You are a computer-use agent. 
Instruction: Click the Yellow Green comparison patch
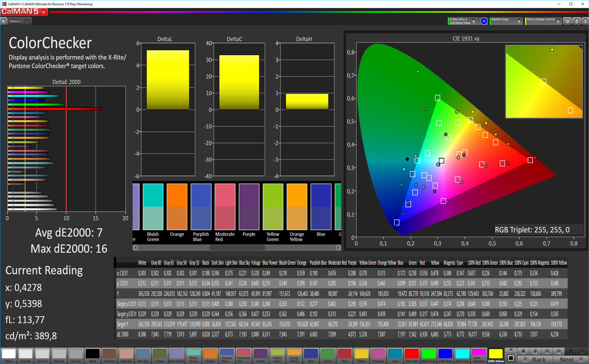pos(273,207)
